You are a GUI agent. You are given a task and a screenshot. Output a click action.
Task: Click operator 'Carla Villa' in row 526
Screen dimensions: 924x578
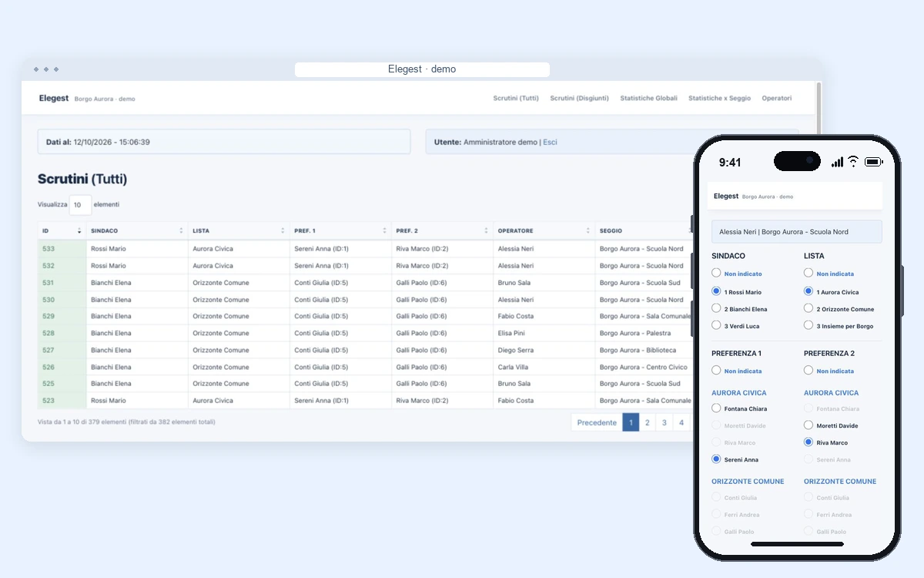(514, 367)
